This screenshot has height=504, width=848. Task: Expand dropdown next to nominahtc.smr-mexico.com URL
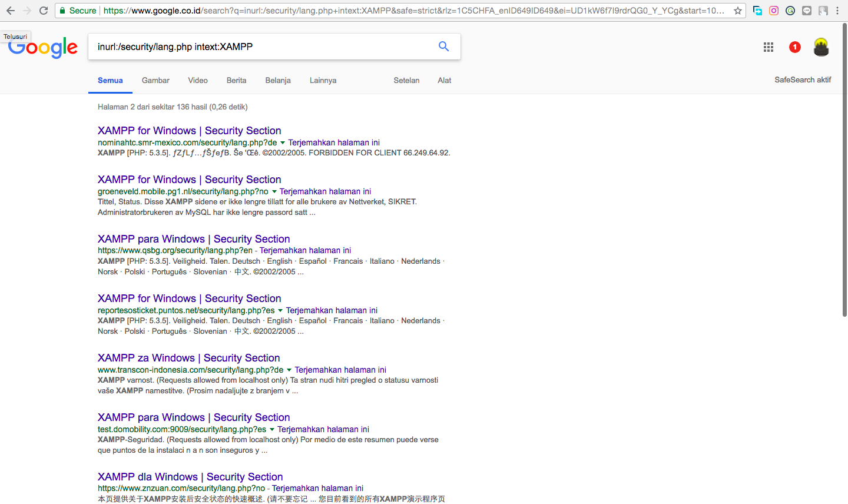pyautogui.click(x=283, y=143)
